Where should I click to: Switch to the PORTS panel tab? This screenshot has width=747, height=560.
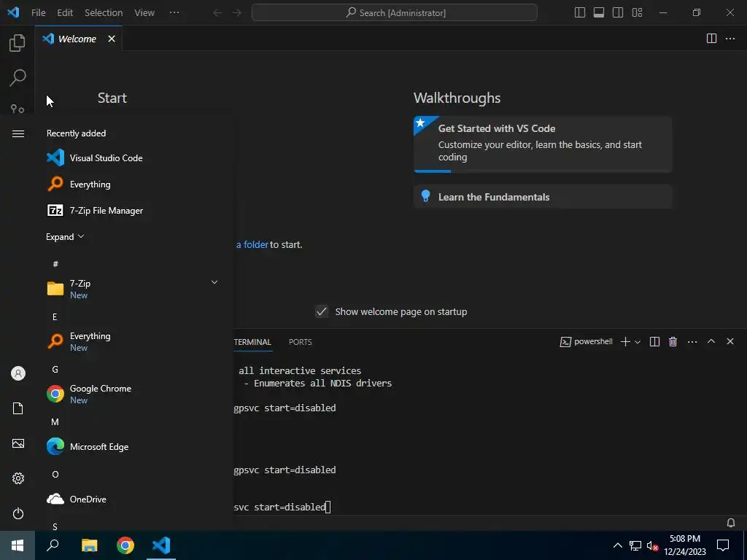[x=300, y=342]
